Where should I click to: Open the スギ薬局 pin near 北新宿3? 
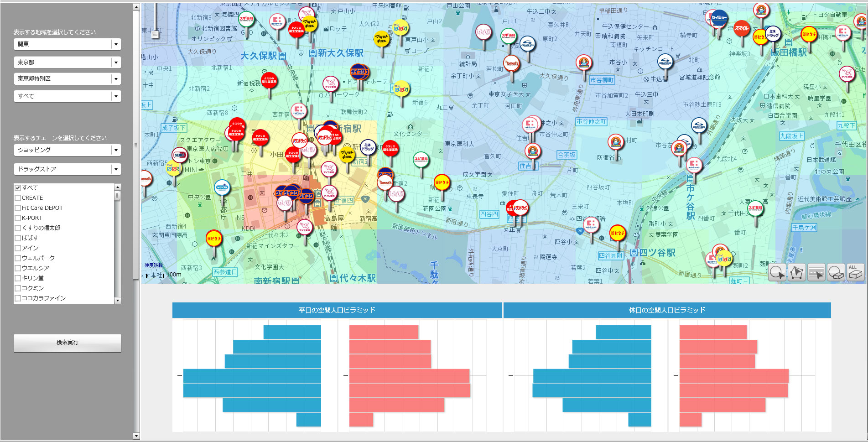[x=246, y=19]
